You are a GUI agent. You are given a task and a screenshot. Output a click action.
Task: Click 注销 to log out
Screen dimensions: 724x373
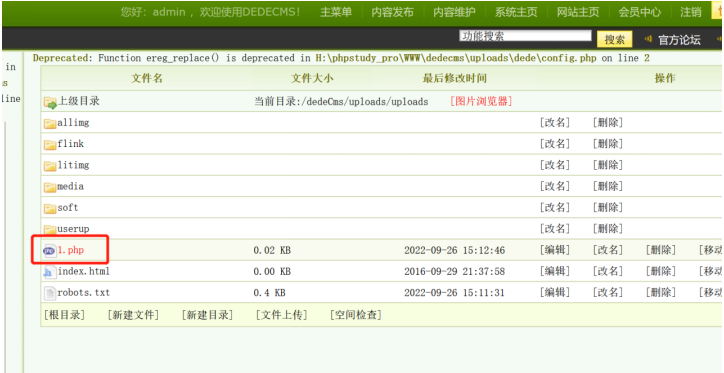(x=691, y=12)
